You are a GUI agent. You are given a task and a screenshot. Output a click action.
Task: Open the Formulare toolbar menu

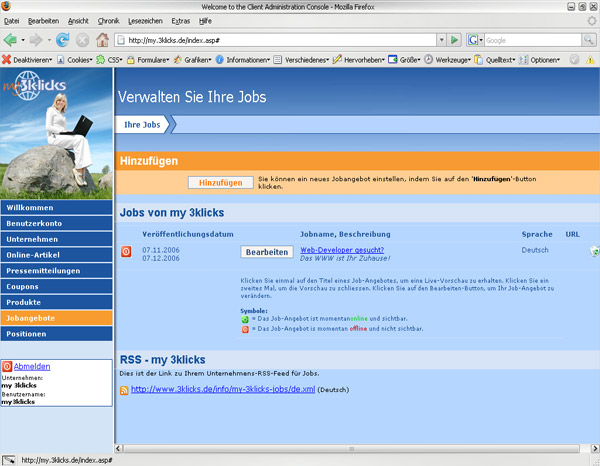click(148, 60)
